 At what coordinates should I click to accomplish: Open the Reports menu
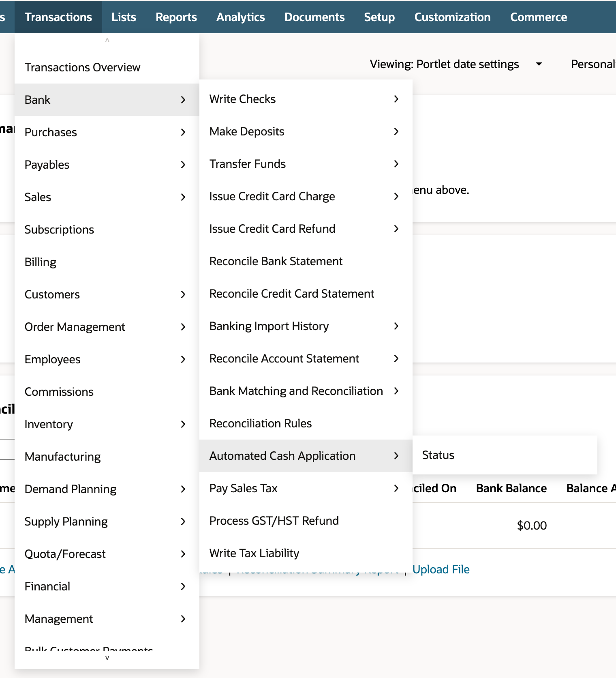176,17
